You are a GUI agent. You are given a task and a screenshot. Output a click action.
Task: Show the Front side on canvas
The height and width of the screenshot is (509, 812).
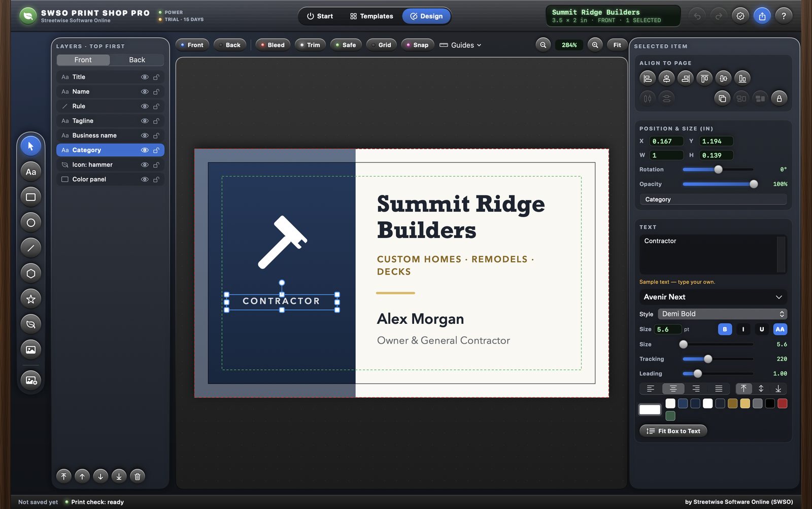192,45
